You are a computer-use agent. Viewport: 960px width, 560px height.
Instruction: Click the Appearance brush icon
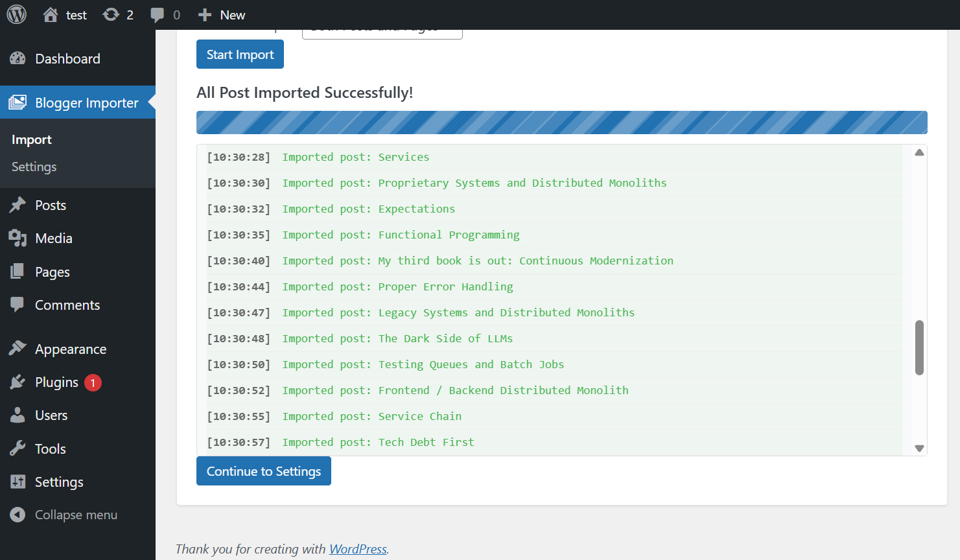[x=18, y=349]
